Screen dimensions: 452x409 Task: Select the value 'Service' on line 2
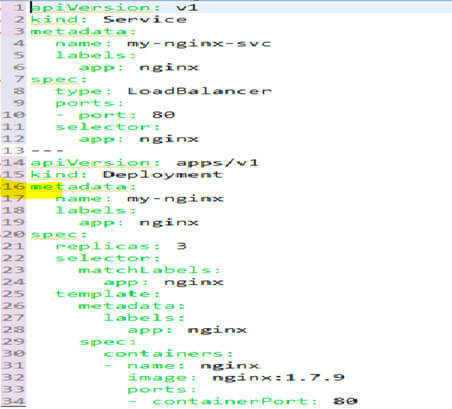[145, 19]
